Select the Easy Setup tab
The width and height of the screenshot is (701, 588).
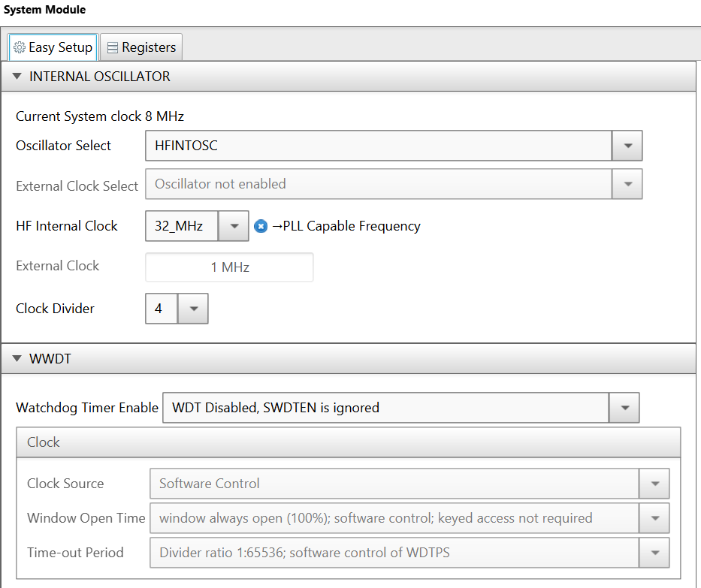coord(53,47)
